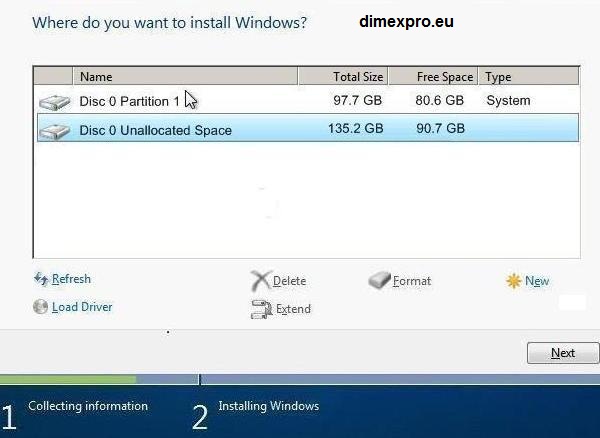600x438 pixels.
Task: Click the 97.7 GB total size cell
Action: 357,101
